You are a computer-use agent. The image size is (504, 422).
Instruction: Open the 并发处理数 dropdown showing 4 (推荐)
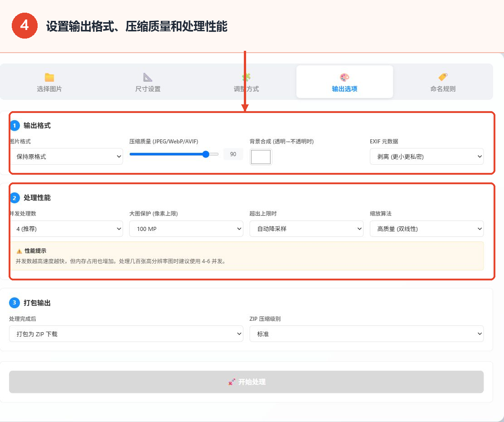tap(66, 229)
